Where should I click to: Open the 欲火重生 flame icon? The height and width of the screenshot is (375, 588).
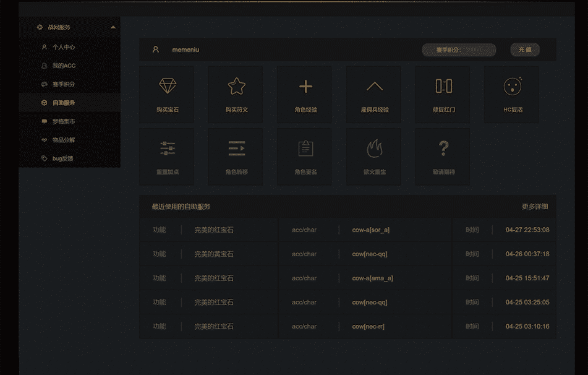pos(375,149)
